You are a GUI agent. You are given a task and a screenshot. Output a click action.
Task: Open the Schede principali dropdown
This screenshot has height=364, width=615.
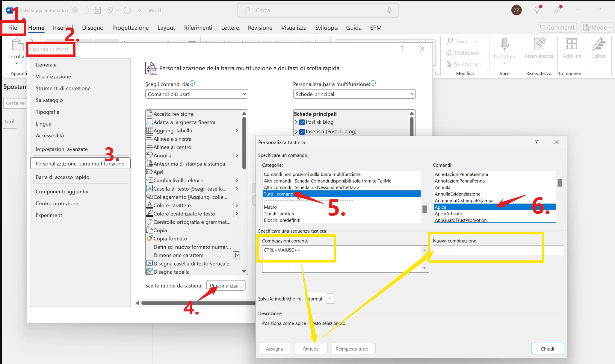(354, 94)
